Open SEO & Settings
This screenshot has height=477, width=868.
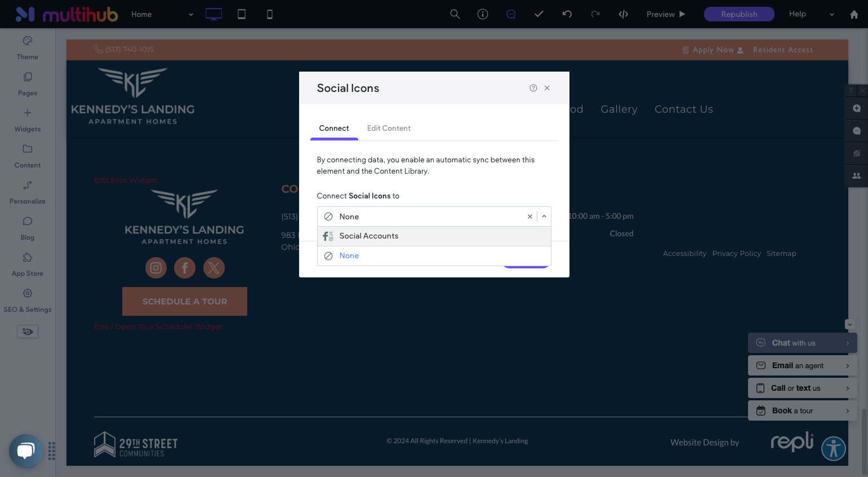[x=27, y=301]
